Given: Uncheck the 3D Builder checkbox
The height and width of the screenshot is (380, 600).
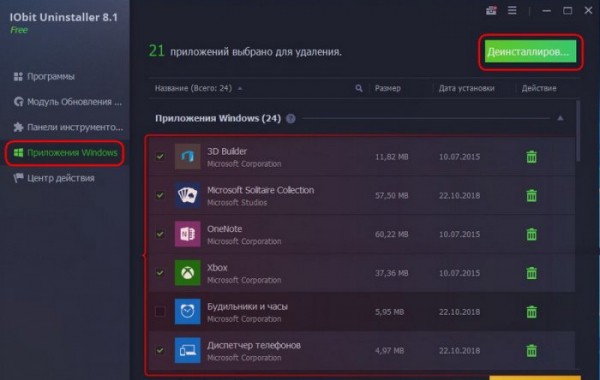Looking at the screenshot, I should click(x=160, y=157).
